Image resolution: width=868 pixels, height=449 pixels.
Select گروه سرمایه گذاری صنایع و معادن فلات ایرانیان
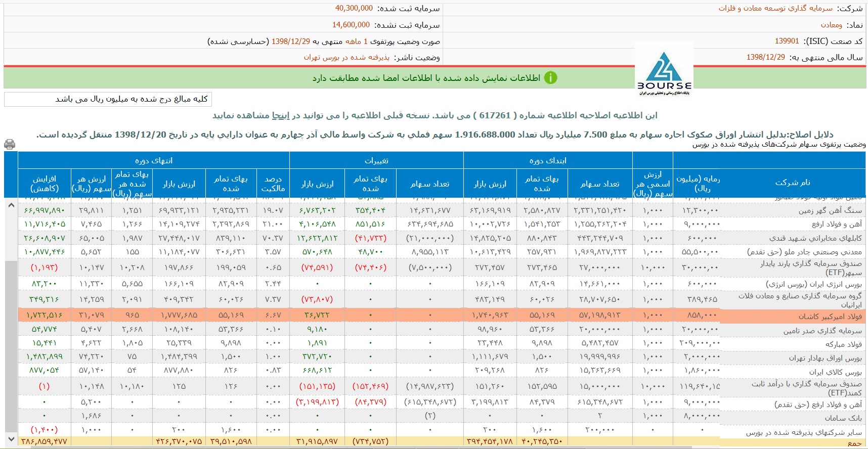(800, 300)
